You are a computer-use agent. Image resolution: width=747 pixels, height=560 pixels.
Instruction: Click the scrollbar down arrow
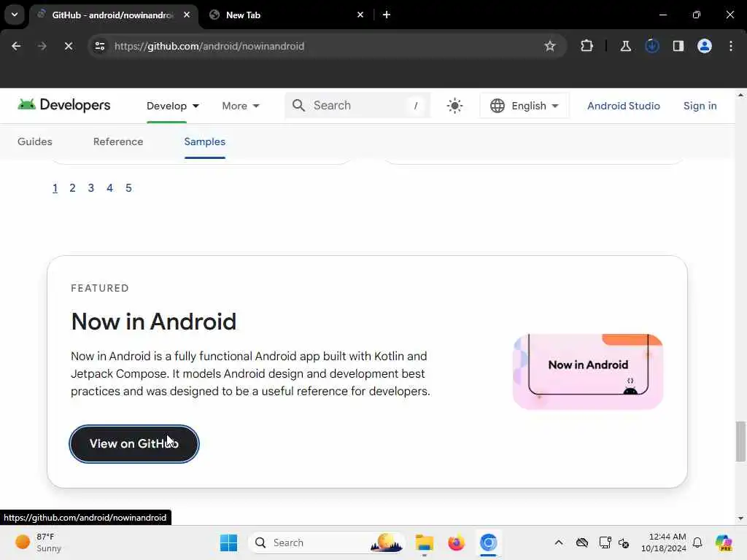[x=740, y=518]
